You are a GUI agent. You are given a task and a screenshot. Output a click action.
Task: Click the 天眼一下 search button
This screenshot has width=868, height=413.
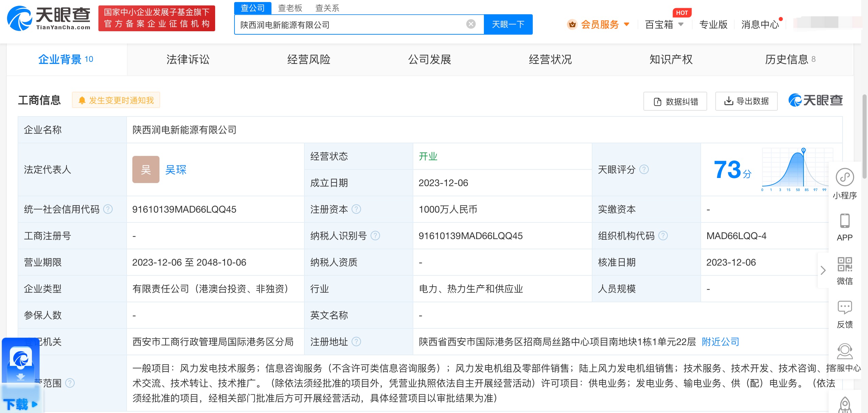508,24
